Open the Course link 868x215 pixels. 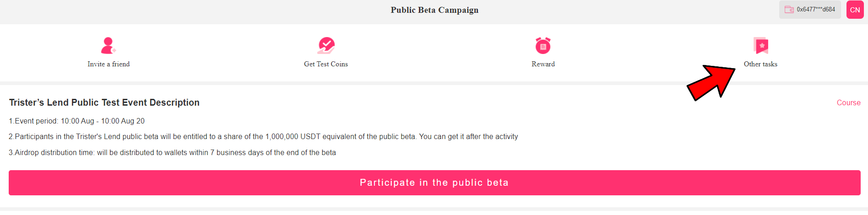848,103
